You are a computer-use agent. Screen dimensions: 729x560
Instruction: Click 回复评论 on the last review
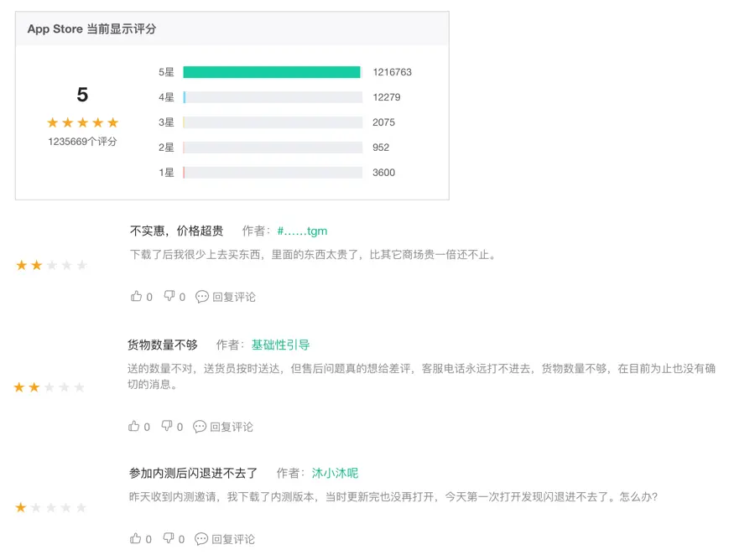[236, 539]
